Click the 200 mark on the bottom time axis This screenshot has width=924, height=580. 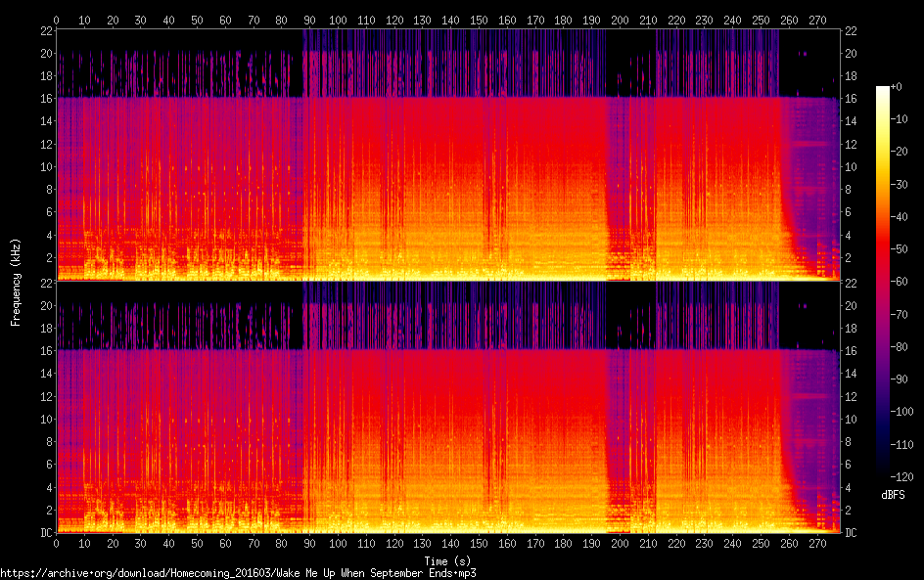(621, 543)
